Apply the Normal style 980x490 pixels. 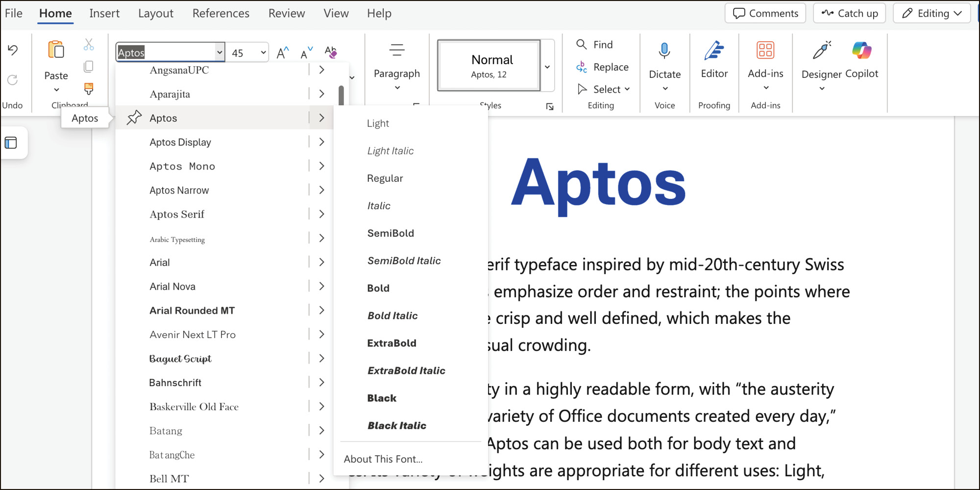[489, 66]
